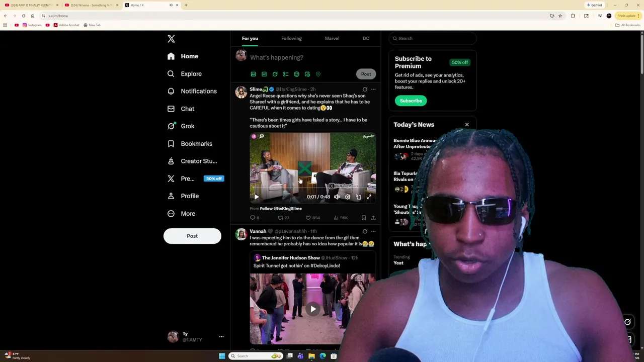
Task: Tag location icon in composer
Action: pyautogui.click(x=318, y=74)
